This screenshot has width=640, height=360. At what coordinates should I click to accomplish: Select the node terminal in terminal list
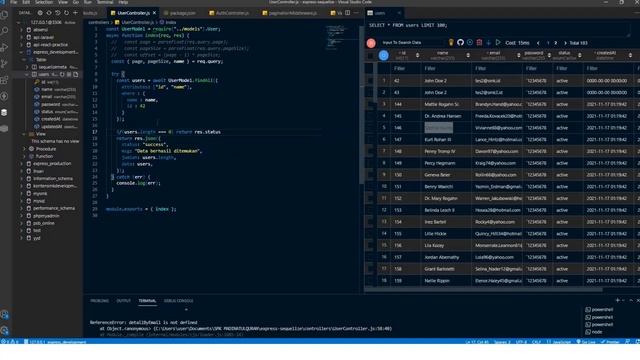click(x=594, y=332)
